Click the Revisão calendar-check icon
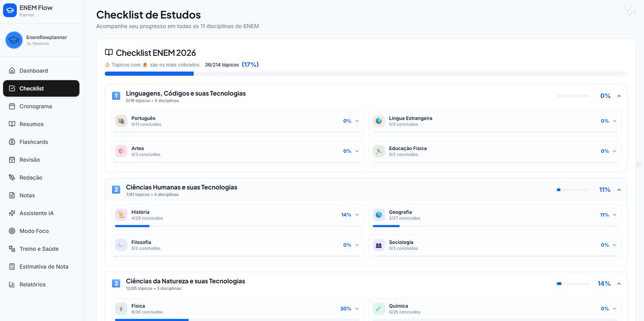The width and height of the screenshot is (644, 321). tap(12, 159)
